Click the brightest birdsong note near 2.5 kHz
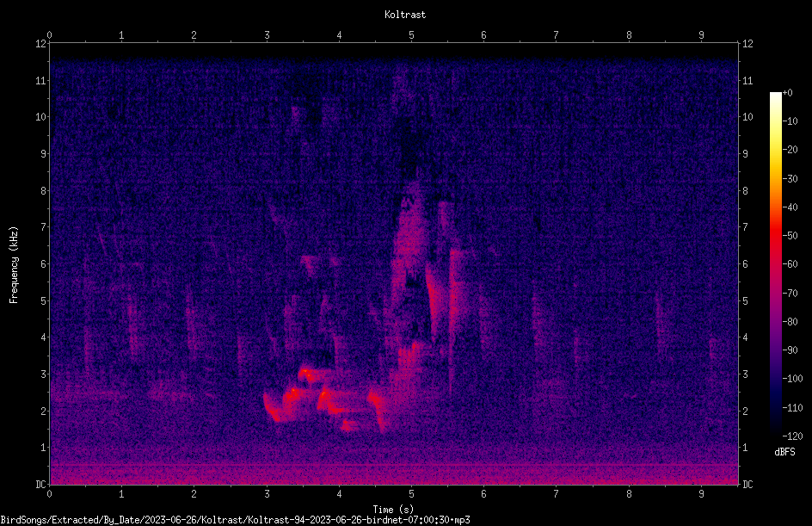Image resolution: width=812 pixels, height=526 pixels. 292,393
